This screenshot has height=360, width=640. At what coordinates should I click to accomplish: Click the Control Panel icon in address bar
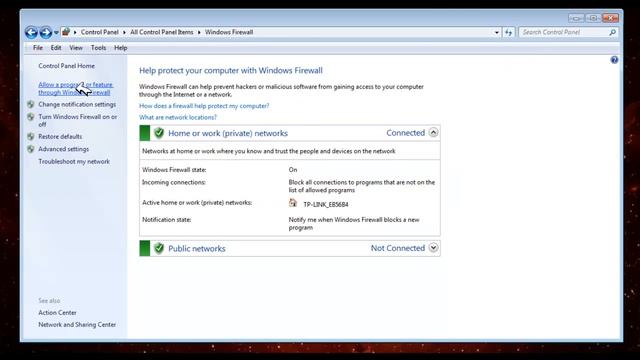point(66,31)
